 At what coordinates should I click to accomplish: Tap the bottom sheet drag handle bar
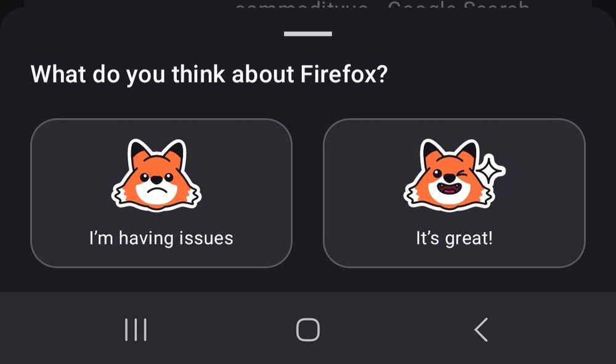[308, 34]
